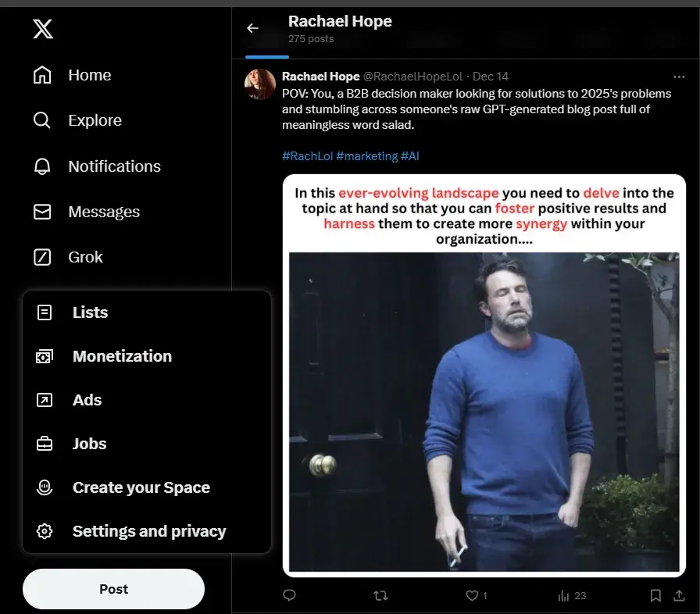Bookmark the post using bookmark icon
Viewport: 700px width, 614px height.
pos(655,595)
